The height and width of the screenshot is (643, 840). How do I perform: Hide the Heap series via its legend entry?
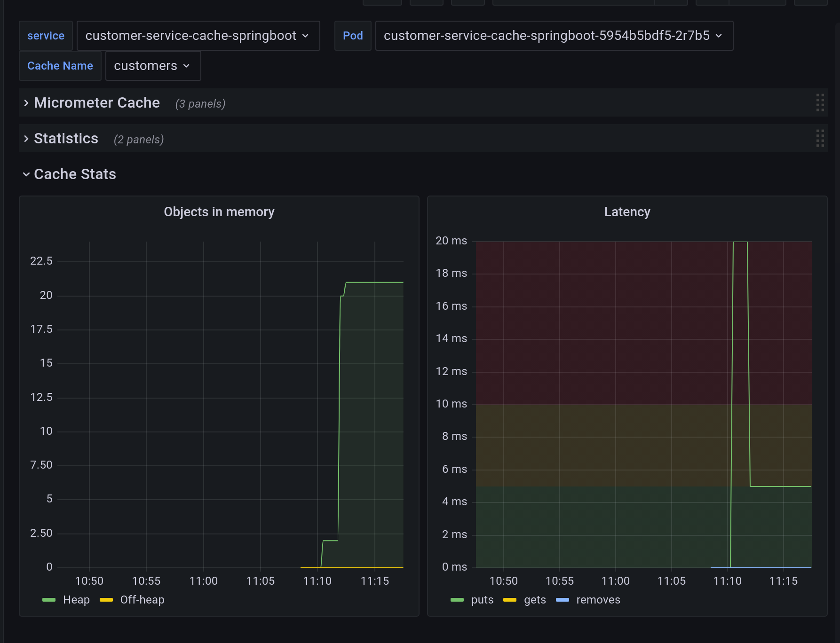click(x=76, y=600)
